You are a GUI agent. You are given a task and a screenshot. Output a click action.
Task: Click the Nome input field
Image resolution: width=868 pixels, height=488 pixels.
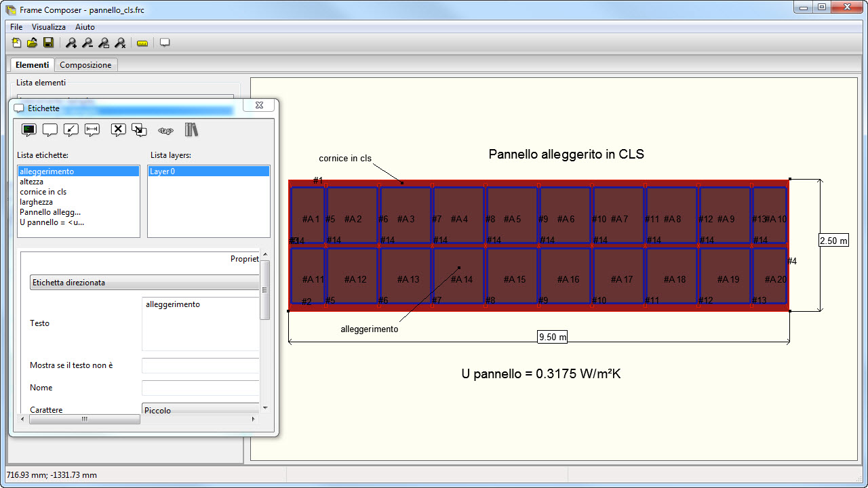point(201,388)
